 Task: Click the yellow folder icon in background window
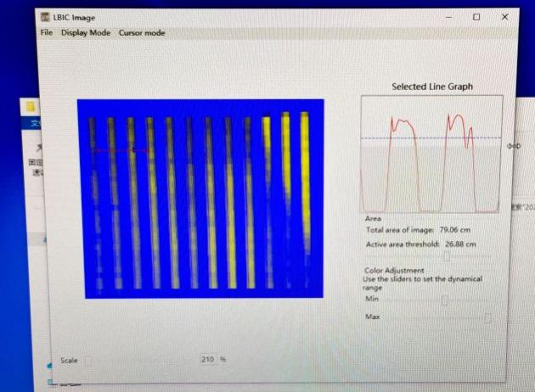coord(31,107)
